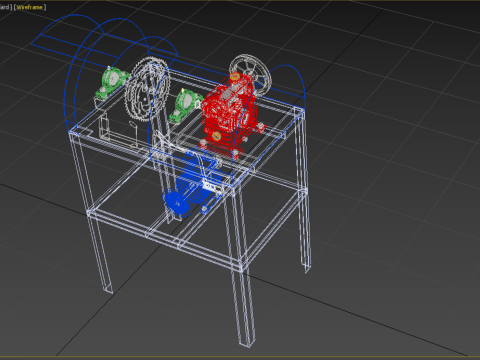Select the green bearing block near the handwheel
Image resolution: width=480 pixels, height=360 pixels.
click(x=184, y=105)
